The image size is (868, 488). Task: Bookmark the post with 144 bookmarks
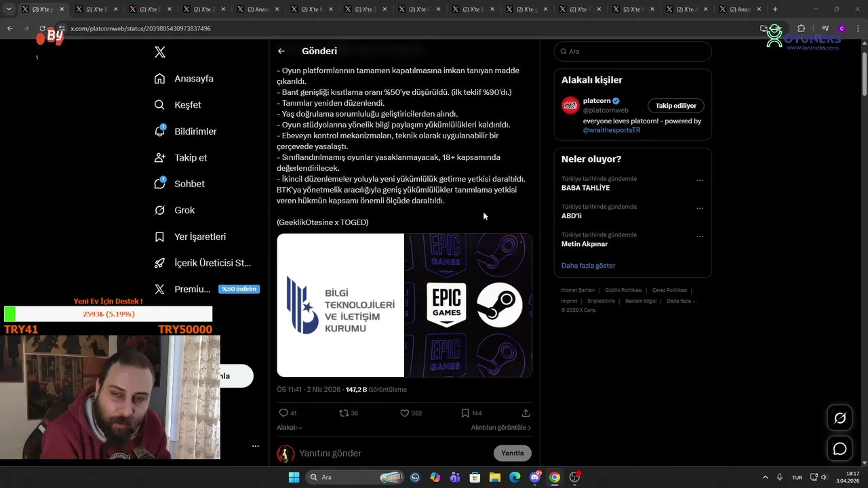(x=471, y=413)
